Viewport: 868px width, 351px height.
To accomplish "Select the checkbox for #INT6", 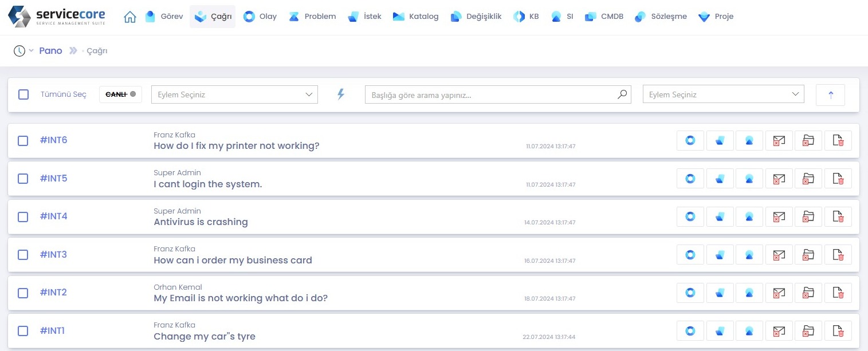I will tap(23, 141).
